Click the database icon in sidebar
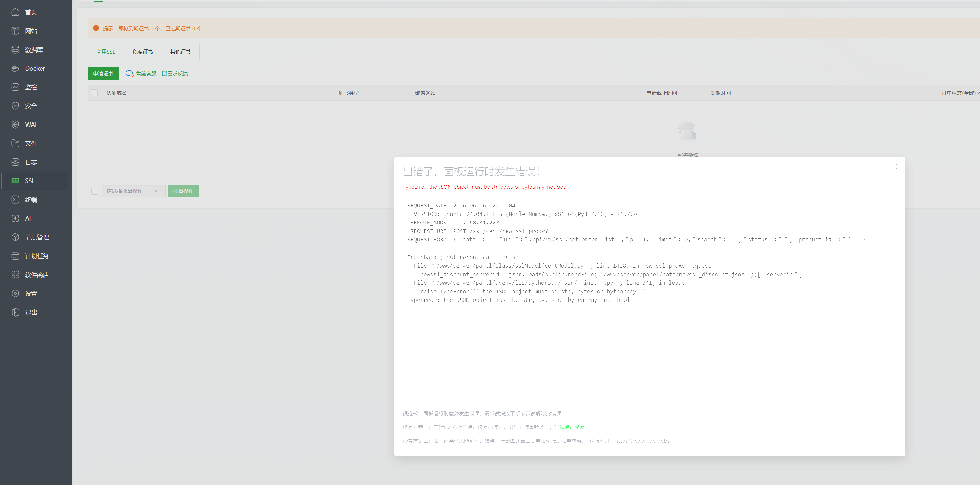 (x=15, y=49)
